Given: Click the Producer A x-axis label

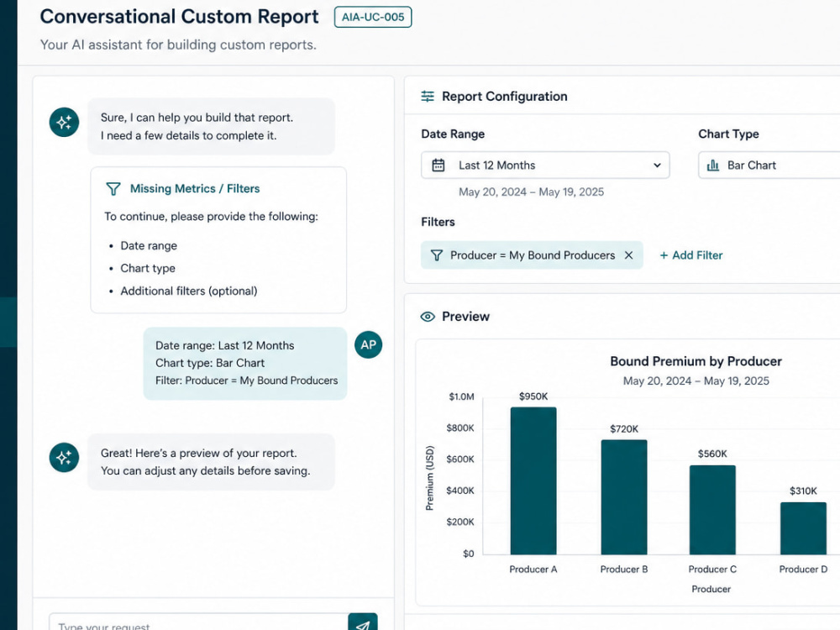Looking at the screenshot, I should 533,569.
